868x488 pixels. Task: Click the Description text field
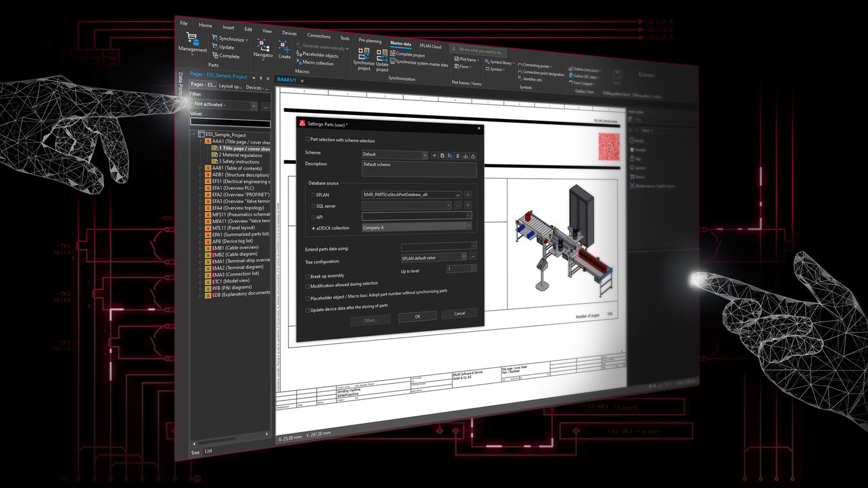click(x=419, y=169)
